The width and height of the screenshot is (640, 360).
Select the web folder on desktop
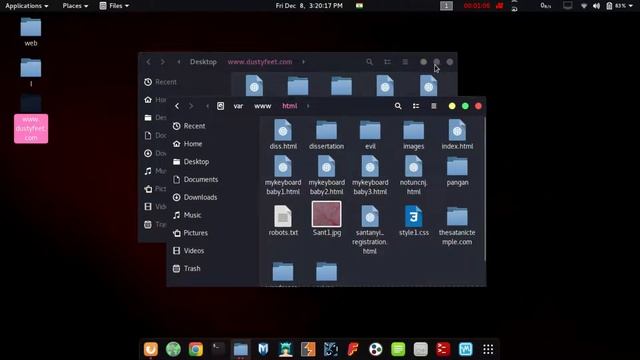point(31,32)
